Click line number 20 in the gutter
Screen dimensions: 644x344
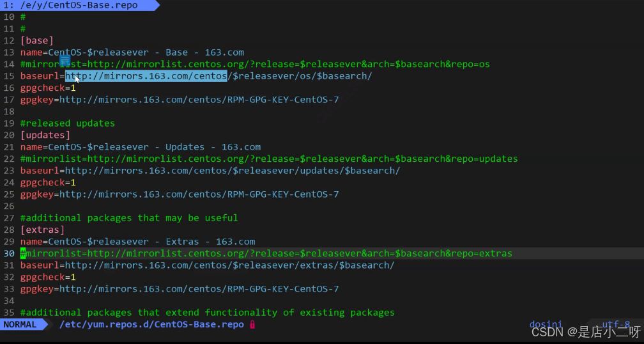tap(9, 135)
